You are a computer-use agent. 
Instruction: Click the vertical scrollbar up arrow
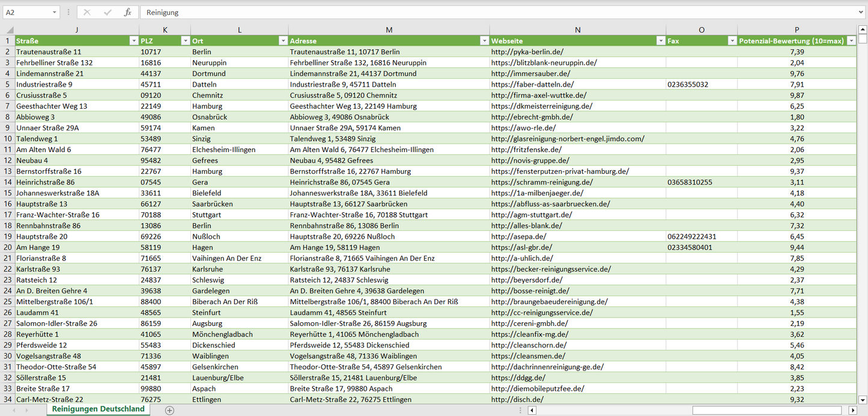click(863, 29)
